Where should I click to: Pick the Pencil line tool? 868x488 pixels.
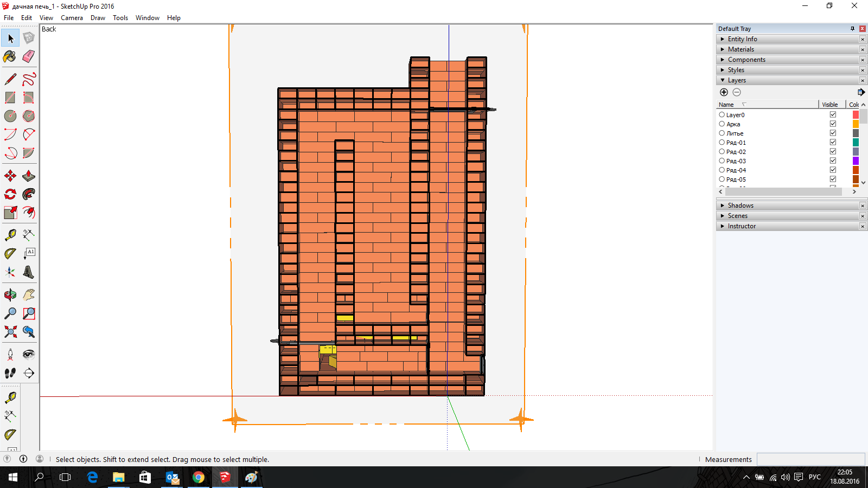[x=10, y=79]
